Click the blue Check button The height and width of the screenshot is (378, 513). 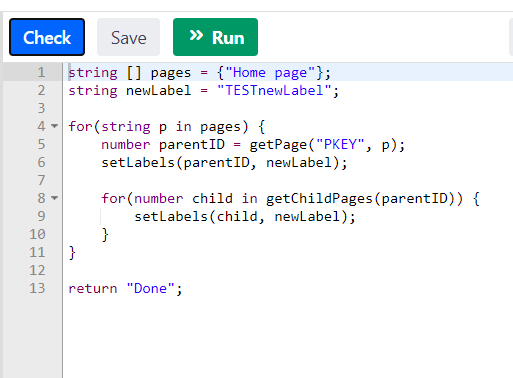[x=47, y=37]
